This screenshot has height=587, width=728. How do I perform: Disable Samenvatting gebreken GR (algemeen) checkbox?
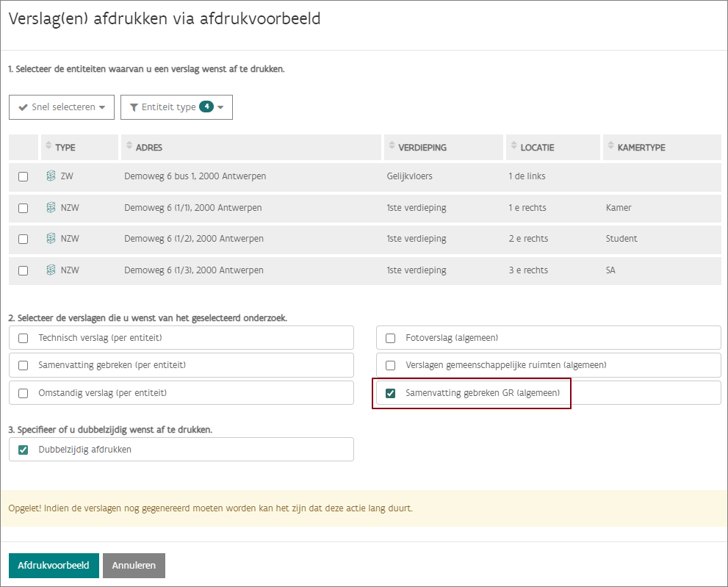(x=391, y=393)
